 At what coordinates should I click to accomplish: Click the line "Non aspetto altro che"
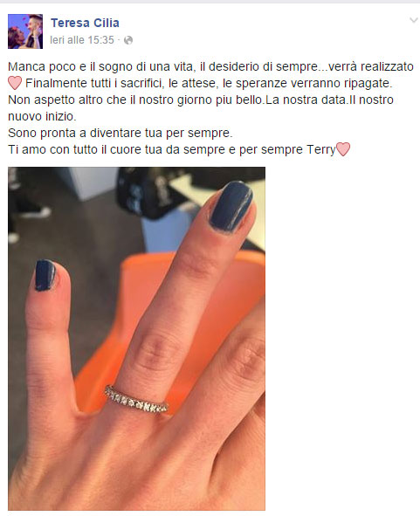pos(201,100)
